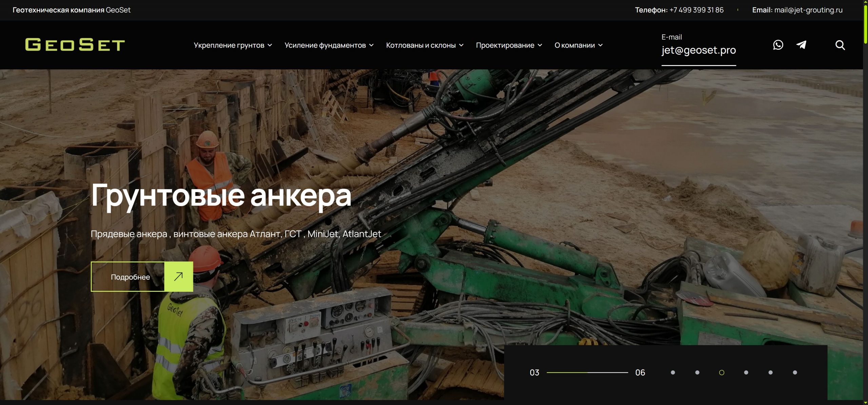The image size is (868, 405).
Task: Click the slider progress bar line
Action: (587, 372)
